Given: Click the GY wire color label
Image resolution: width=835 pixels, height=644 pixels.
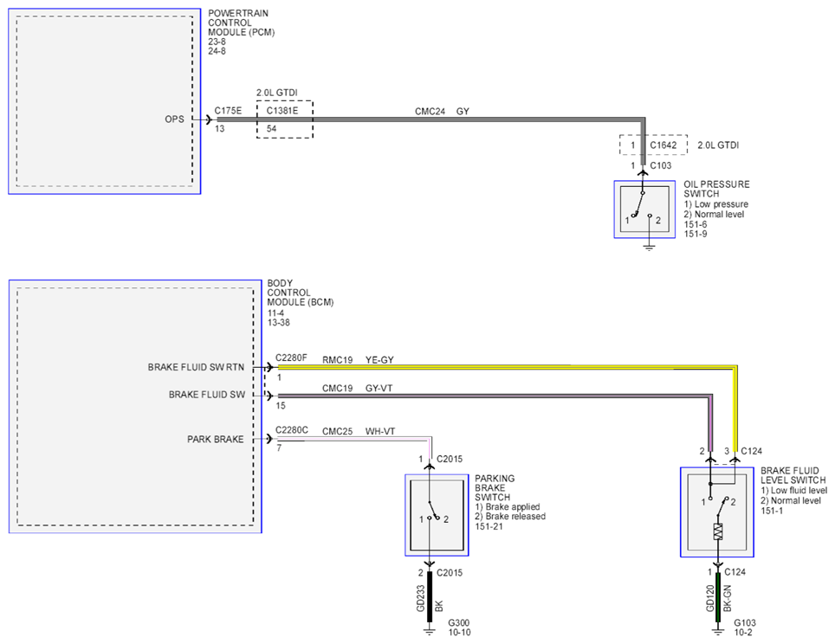Looking at the screenshot, I should pos(463,112).
